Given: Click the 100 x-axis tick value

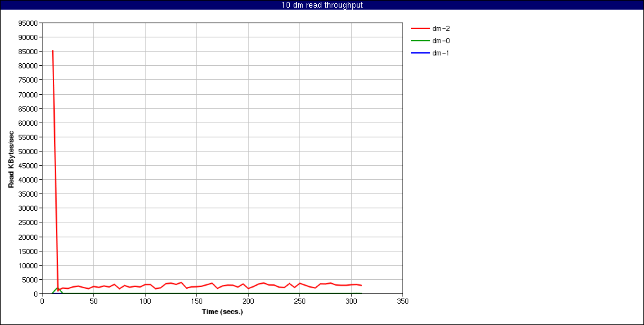Looking at the screenshot, I should [145, 301].
